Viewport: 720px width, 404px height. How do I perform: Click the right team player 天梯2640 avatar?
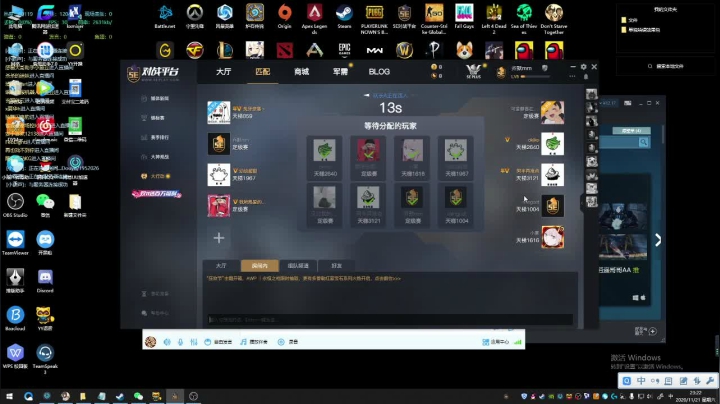point(552,144)
